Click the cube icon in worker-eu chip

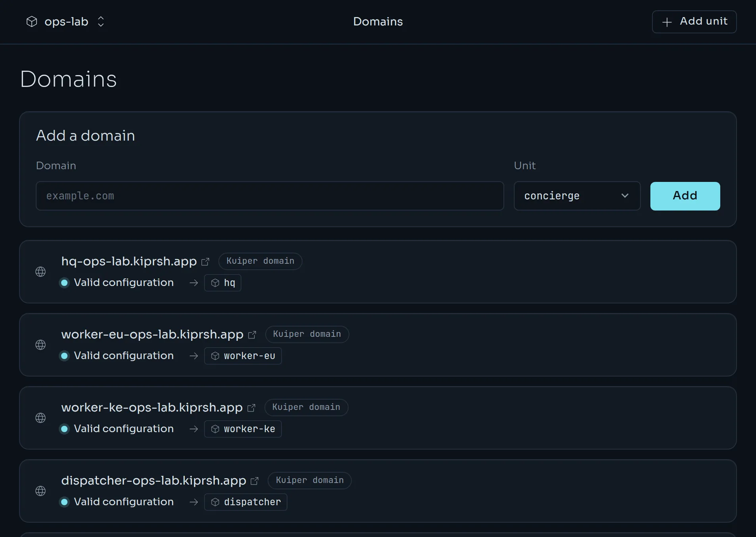pyautogui.click(x=215, y=356)
